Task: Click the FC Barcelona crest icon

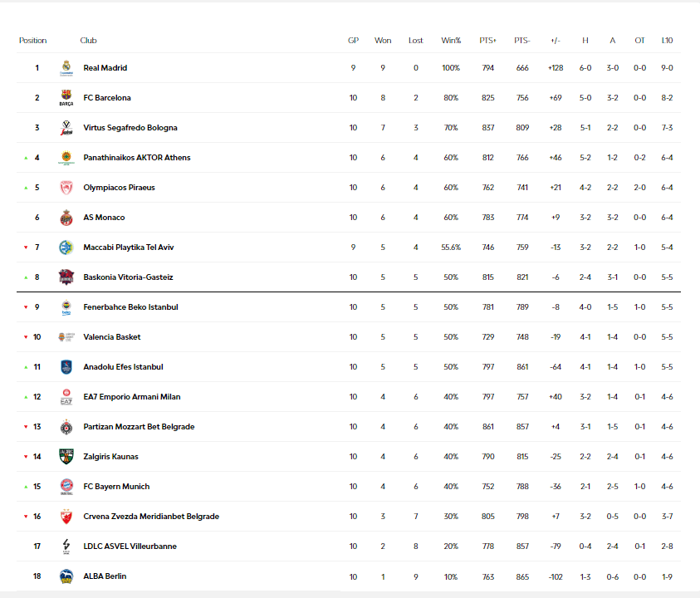Action: pyautogui.click(x=66, y=98)
